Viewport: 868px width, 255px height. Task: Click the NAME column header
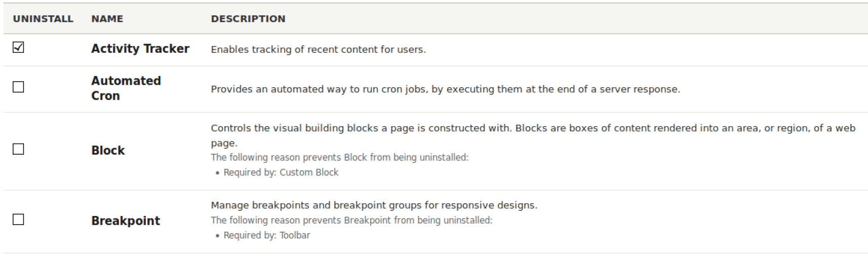pyautogui.click(x=107, y=19)
